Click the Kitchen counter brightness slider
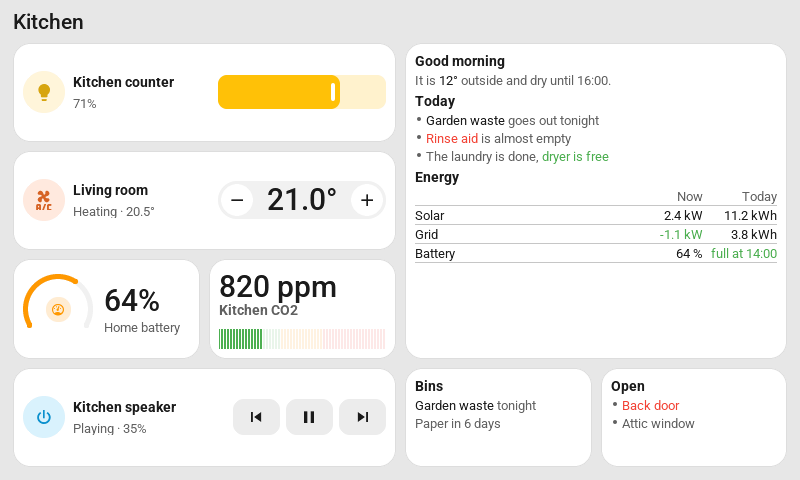Viewport: 800px width, 480px height. [302, 92]
